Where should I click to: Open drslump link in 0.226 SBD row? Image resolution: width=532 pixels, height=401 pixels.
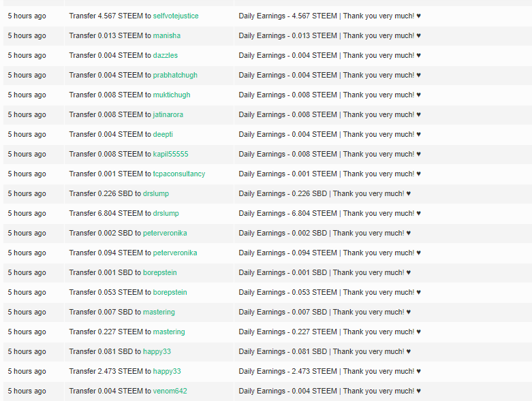(156, 193)
